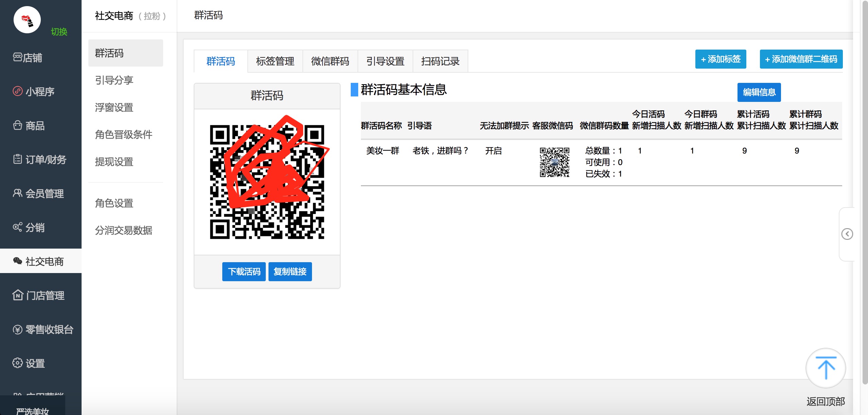This screenshot has width=868, height=415.
Task: Click the green 切换 switch link
Action: pyautogui.click(x=59, y=32)
